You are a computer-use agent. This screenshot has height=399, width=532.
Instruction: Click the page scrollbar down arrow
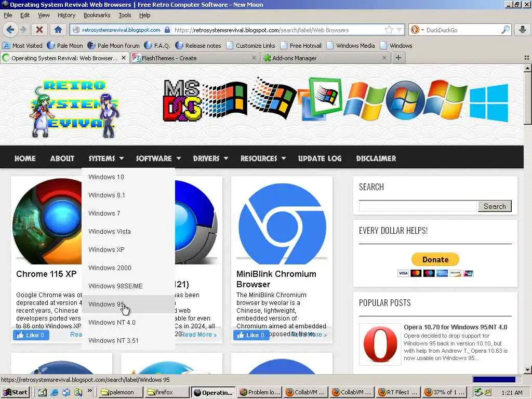(528, 370)
